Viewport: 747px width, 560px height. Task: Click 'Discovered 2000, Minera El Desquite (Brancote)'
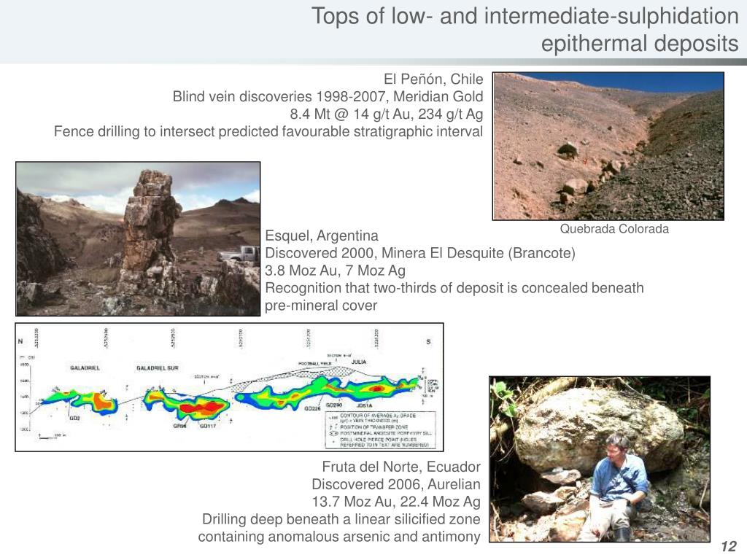(x=420, y=253)
